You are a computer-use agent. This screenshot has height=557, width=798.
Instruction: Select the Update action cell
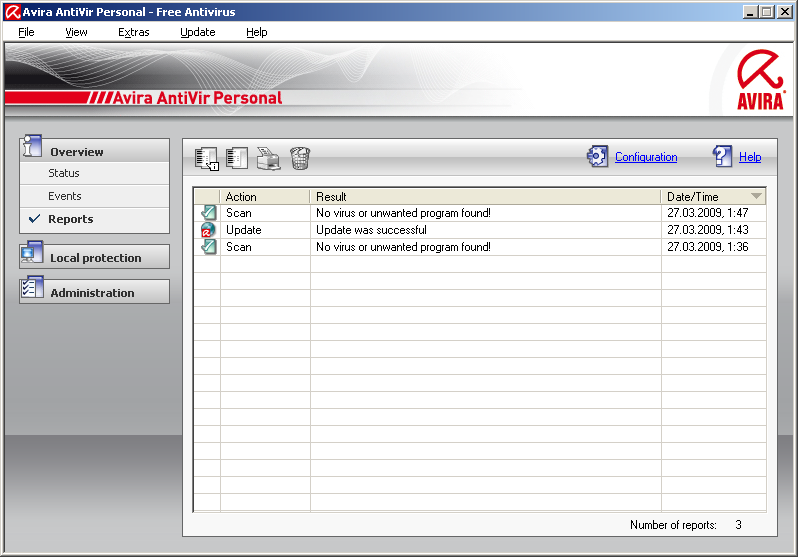click(x=243, y=230)
